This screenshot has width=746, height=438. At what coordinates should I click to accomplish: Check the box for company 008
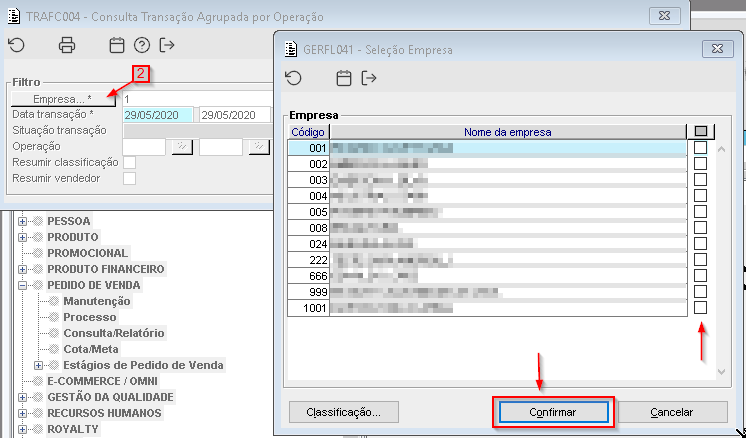coord(700,228)
